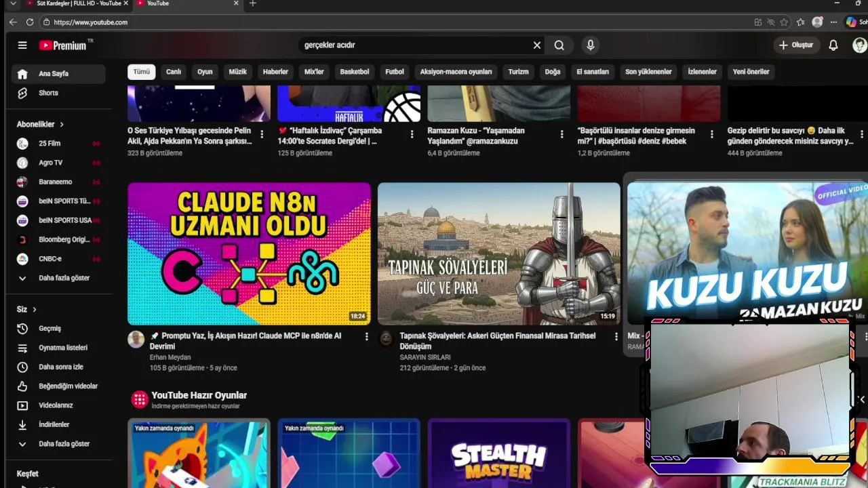The height and width of the screenshot is (488, 868).
Task: Open the beIN SPORTS USA channel
Action: 58,220
